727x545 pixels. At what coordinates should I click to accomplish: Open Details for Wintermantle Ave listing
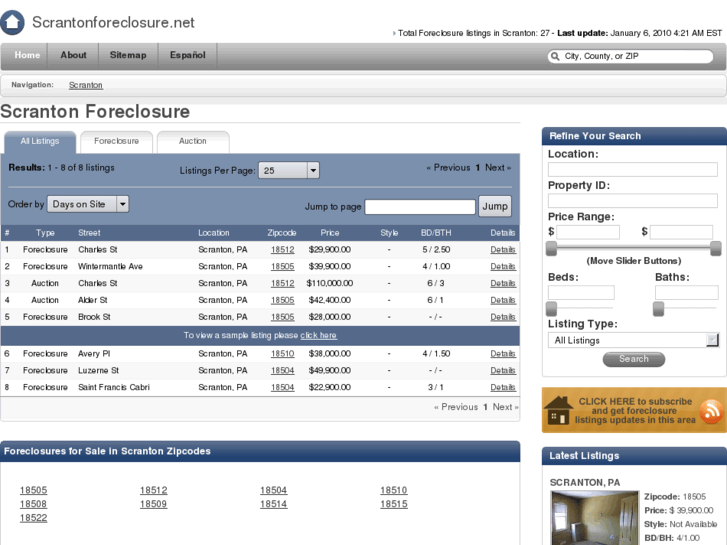pyautogui.click(x=503, y=266)
